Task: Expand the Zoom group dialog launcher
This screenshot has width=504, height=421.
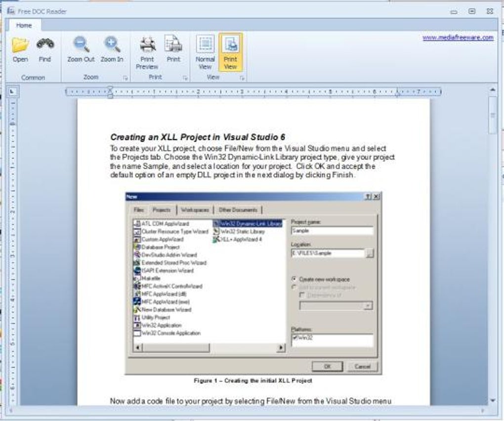Action: 126,78
